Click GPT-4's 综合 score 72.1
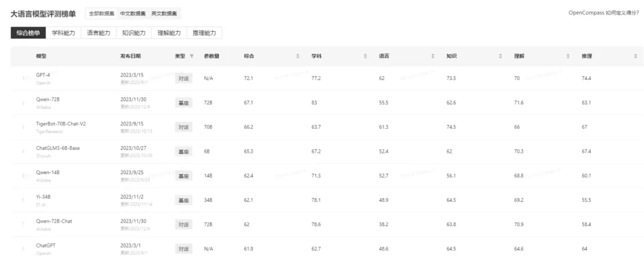This screenshot has height=256, width=644. (x=249, y=78)
